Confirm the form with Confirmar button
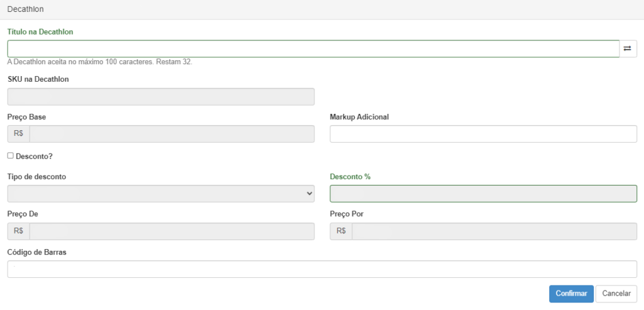The height and width of the screenshot is (310, 644). tap(571, 294)
